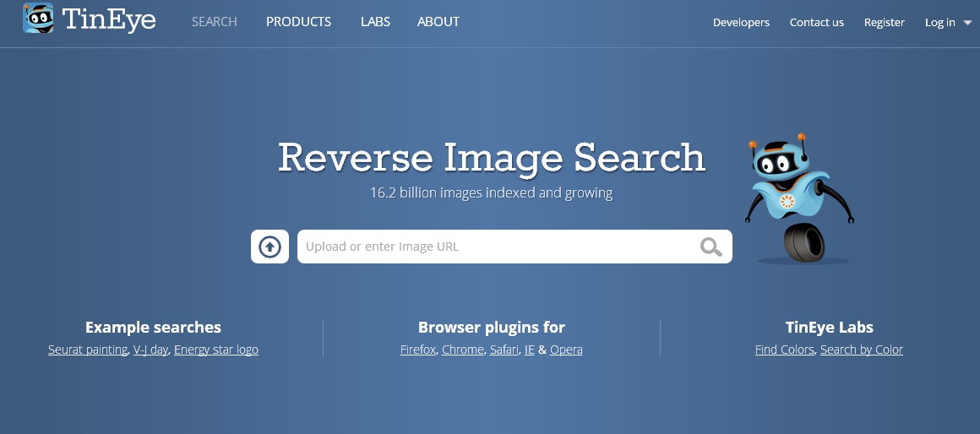The image size is (980, 434).
Task: Select the Register link
Action: [x=885, y=23]
